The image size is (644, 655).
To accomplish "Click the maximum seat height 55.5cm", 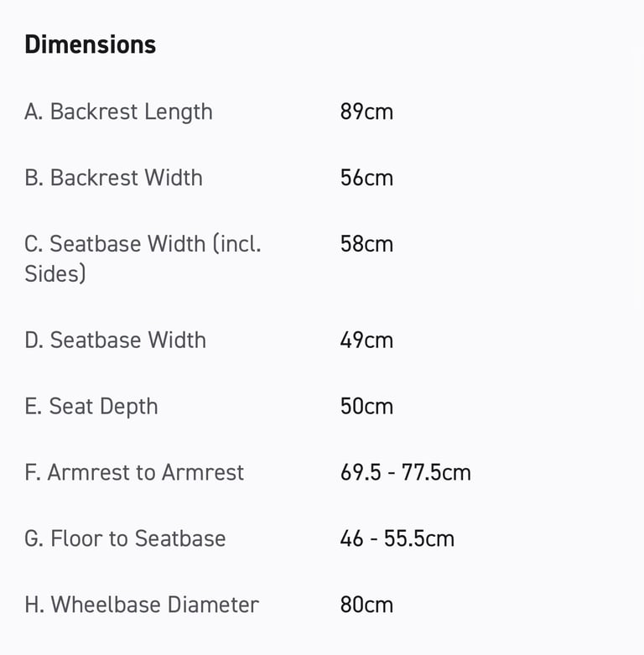I will [x=419, y=538].
